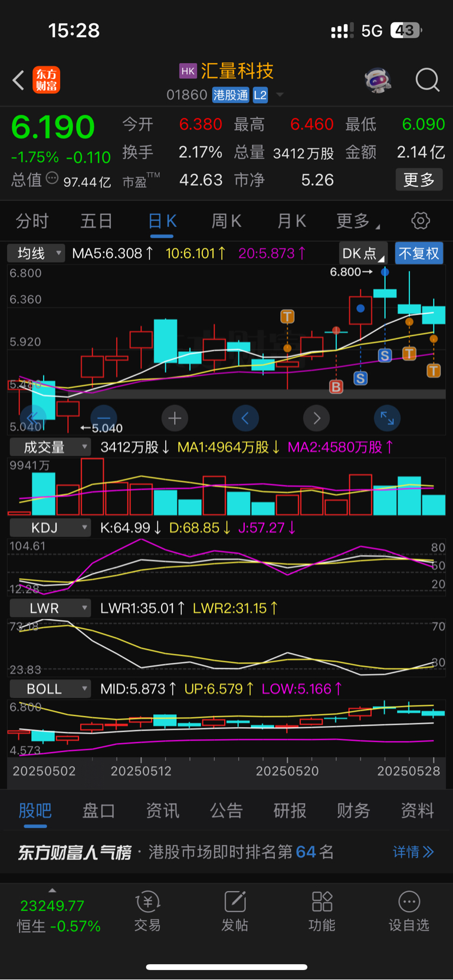Viewport: 453px width, 980px height.
Task: Tap the info icon beside 总值
Action: tap(52, 179)
